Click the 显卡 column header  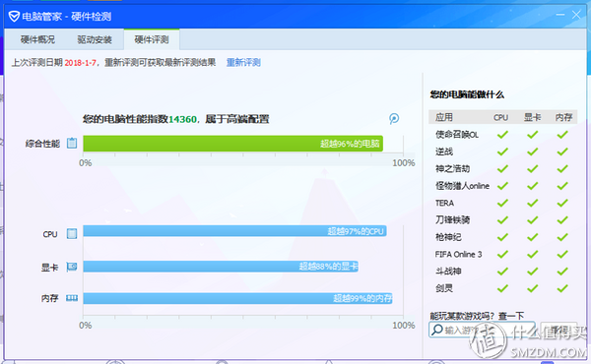[532, 117]
